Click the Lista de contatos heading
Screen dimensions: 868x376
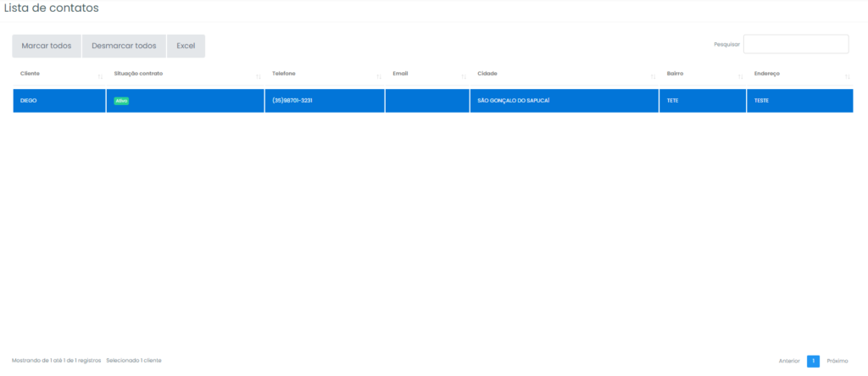52,8
